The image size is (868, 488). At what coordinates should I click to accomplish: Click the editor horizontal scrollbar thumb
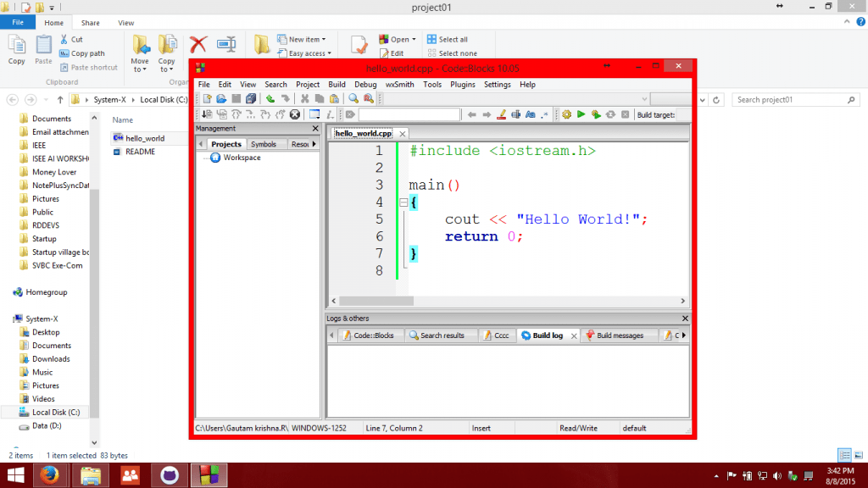click(x=376, y=301)
